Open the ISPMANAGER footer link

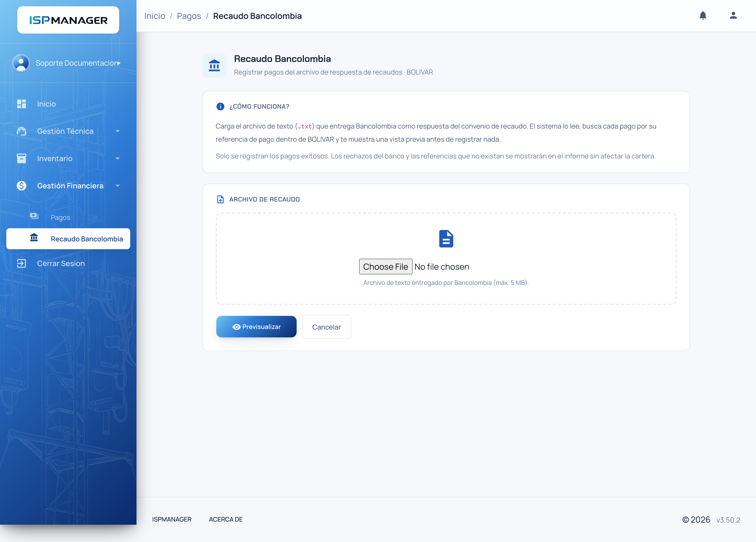coord(172,519)
